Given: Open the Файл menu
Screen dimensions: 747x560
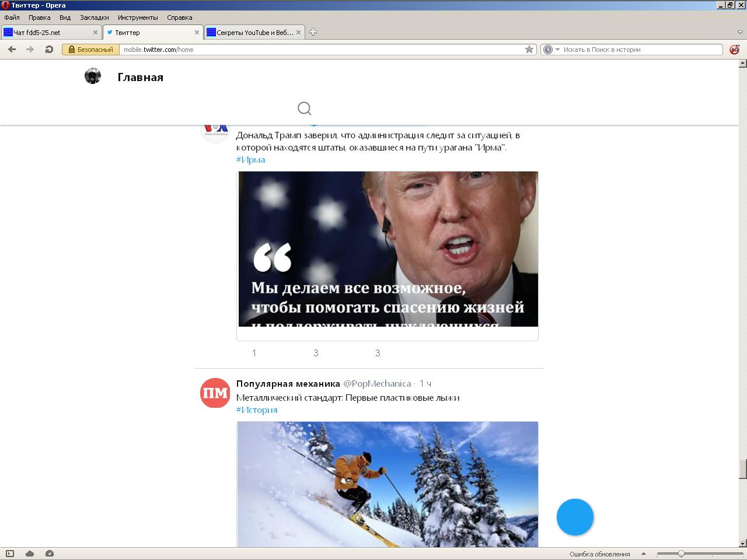Looking at the screenshot, I should coord(12,17).
